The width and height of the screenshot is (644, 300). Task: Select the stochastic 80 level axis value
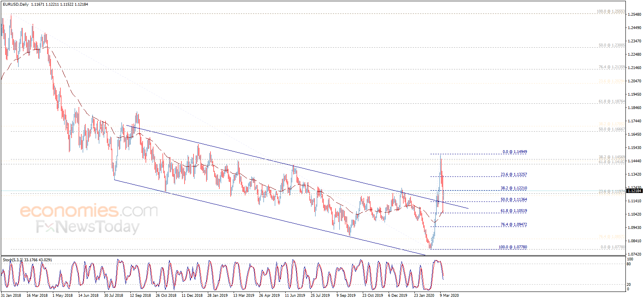[x=629, y=264]
